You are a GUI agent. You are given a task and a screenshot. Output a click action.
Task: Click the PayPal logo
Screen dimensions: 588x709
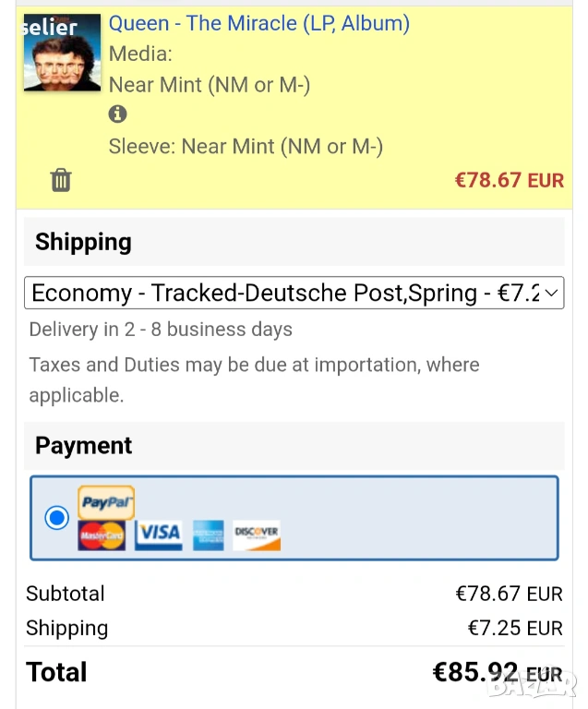pos(106,502)
